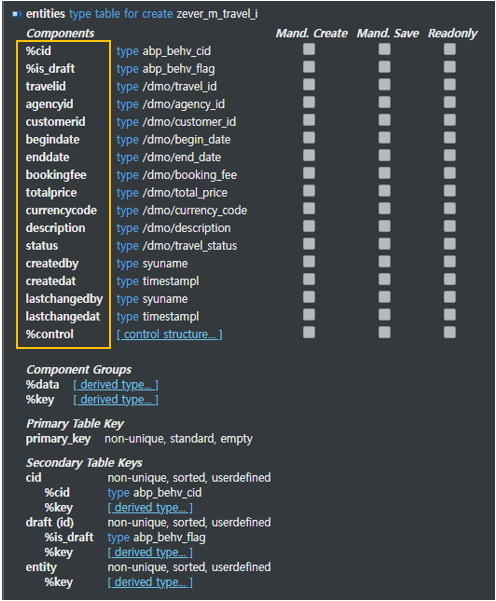Click the /dmo/booking_fee type text
The width and height of the screenshot is (496, 601).
[190, 175]
